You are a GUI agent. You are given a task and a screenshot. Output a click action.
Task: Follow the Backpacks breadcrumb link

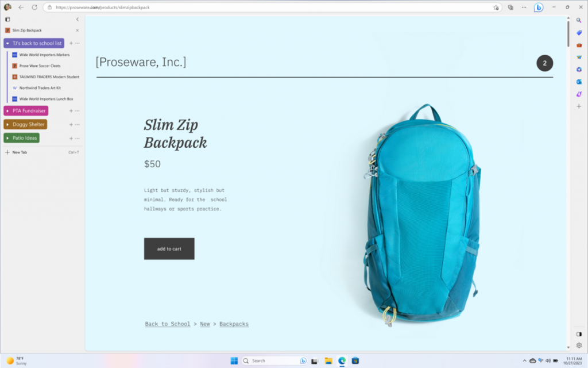[234, 324]
